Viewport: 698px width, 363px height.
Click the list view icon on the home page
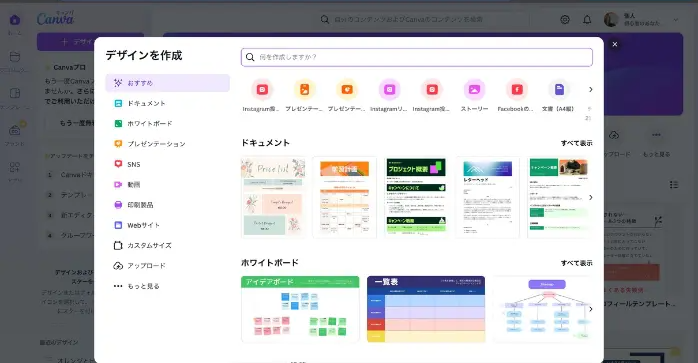pyautogui.click(x=674, y=184)
